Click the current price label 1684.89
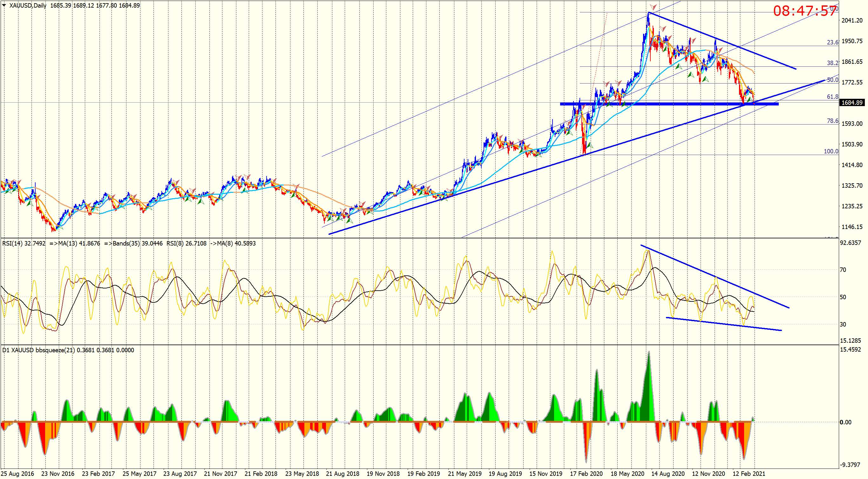 852,103
